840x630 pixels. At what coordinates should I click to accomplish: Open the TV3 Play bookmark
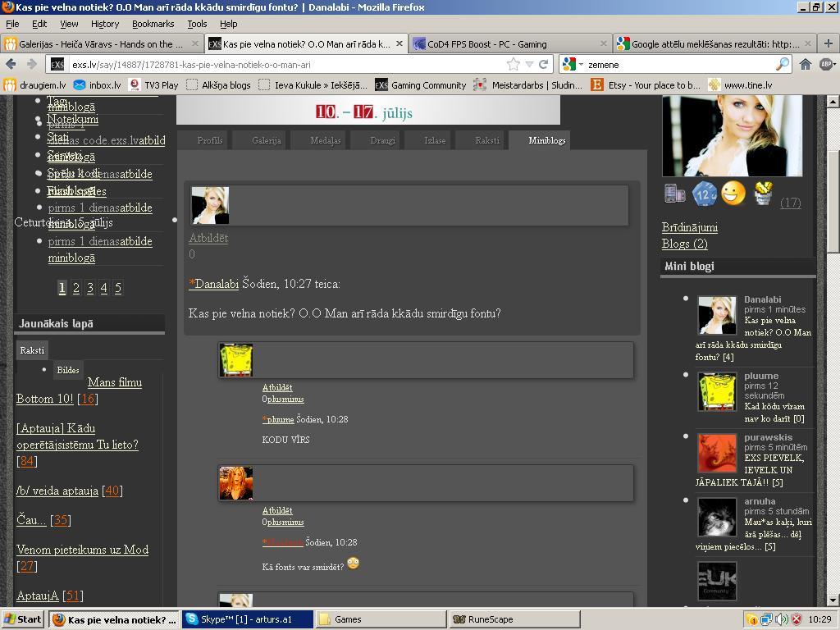(x=154, y=85)
